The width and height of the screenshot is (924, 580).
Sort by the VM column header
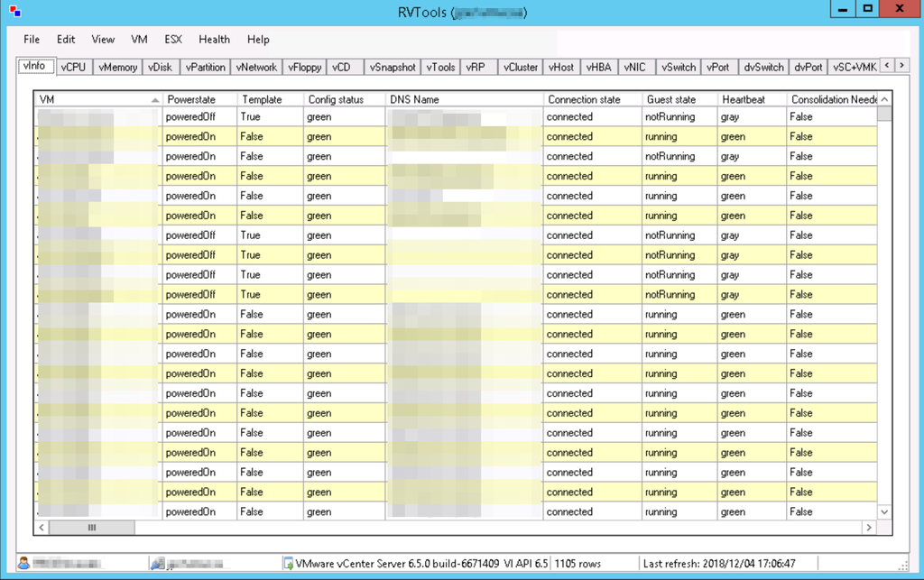97,99
